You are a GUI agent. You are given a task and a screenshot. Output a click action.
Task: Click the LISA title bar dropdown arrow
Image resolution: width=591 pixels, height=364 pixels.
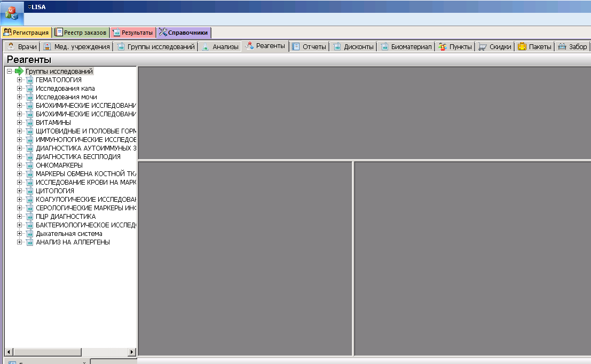pos(29,7)
